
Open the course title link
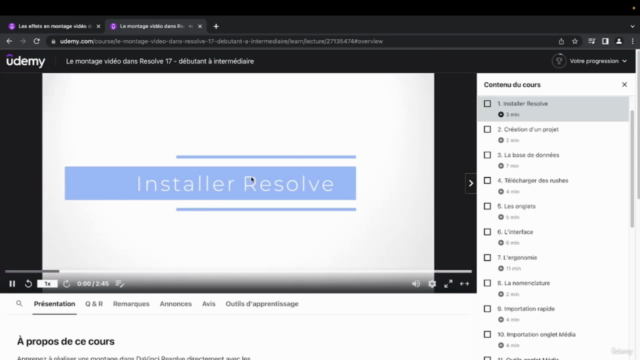pyautogui.click(x=160, y=61)
